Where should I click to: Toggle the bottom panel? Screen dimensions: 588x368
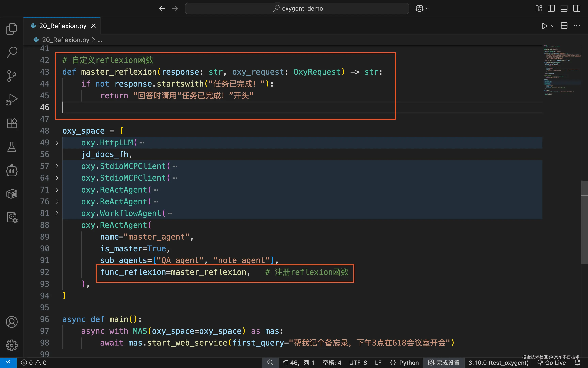click(x=564, y=9)
